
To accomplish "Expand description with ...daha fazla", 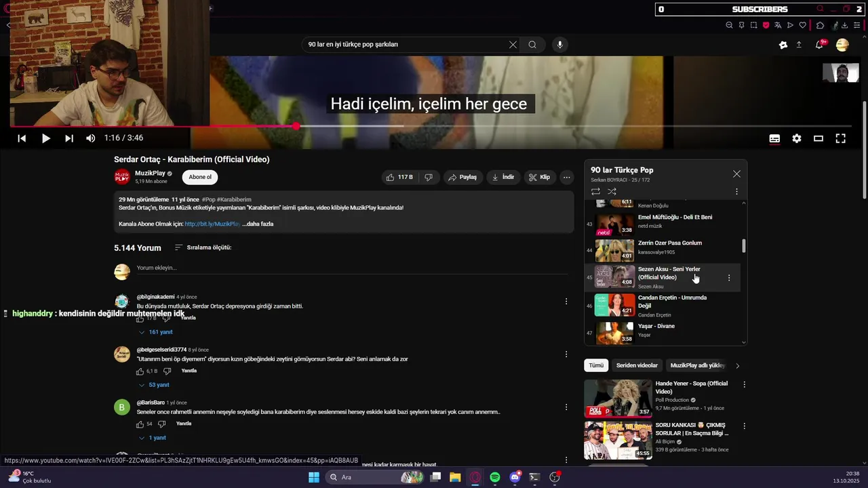I will point(258,224).
